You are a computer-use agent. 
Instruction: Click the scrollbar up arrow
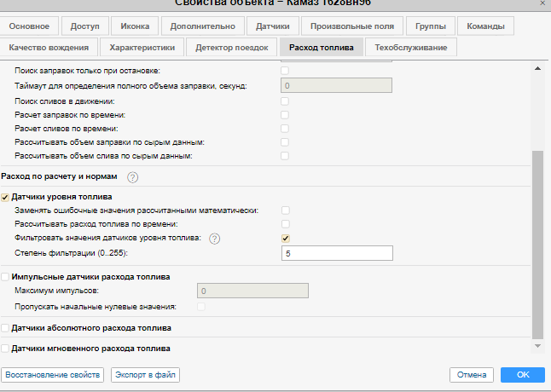pyautogui.click(x=537, y=67)
